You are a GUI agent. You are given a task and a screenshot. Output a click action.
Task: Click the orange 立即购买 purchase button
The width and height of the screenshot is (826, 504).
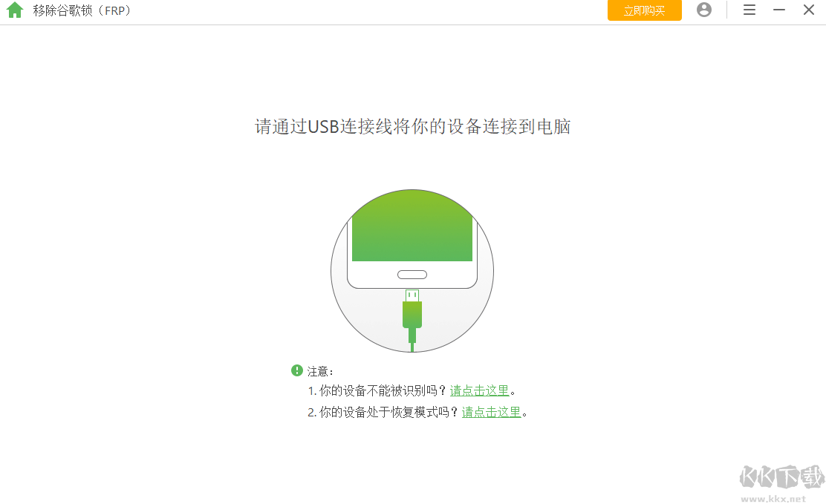[x=644, y=10]
